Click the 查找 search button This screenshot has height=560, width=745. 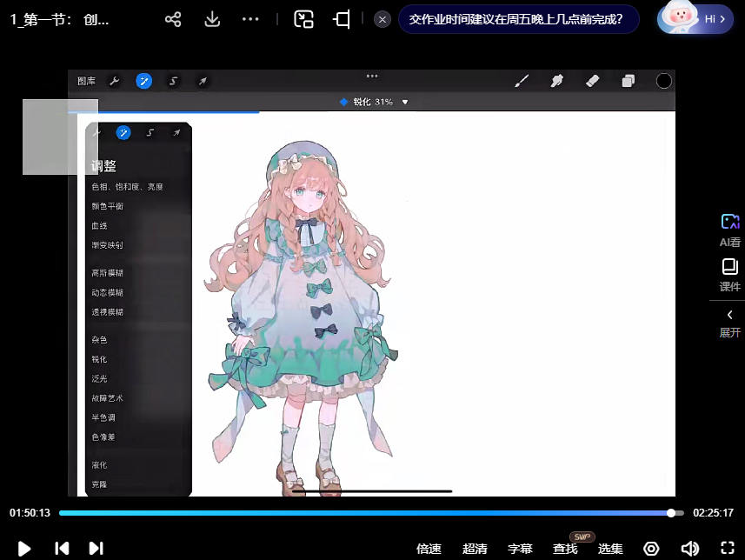tap(565, 549)
